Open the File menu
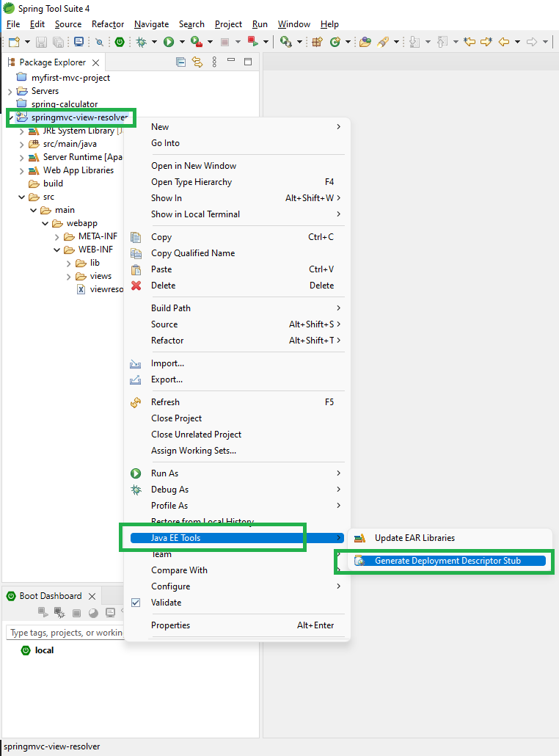This screenshot has width=559, height=756. [x=13, y=24]
